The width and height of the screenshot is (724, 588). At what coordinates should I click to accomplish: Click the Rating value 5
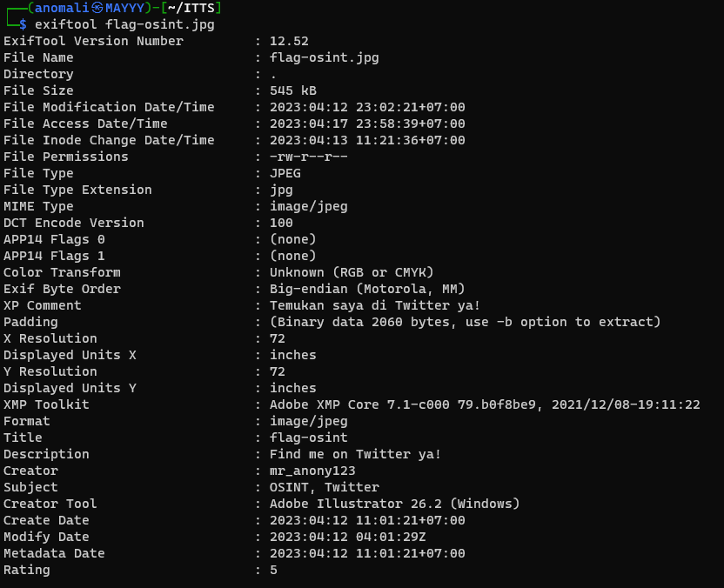pyautogui.click(x=273, y=570)
